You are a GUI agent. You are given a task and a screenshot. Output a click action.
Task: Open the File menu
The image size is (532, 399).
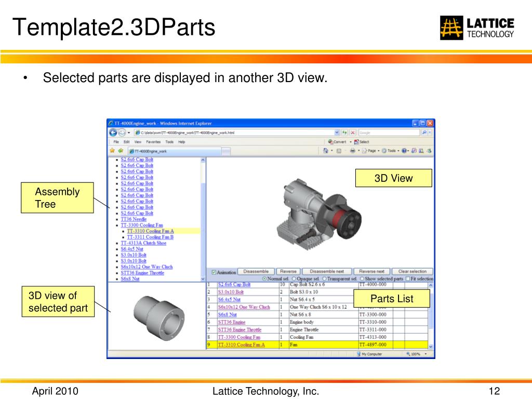coord(116,142)
